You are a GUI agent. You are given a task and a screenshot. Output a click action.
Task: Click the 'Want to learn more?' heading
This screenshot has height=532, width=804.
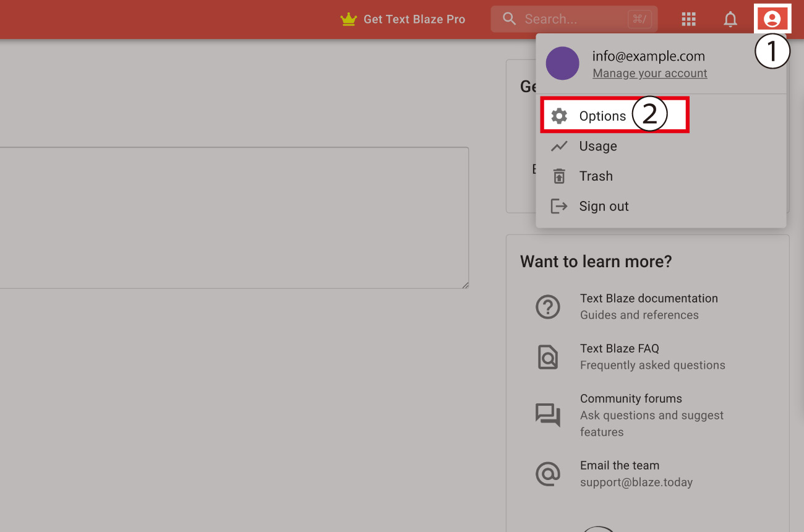pyautogui.click(x=596, y=262)
